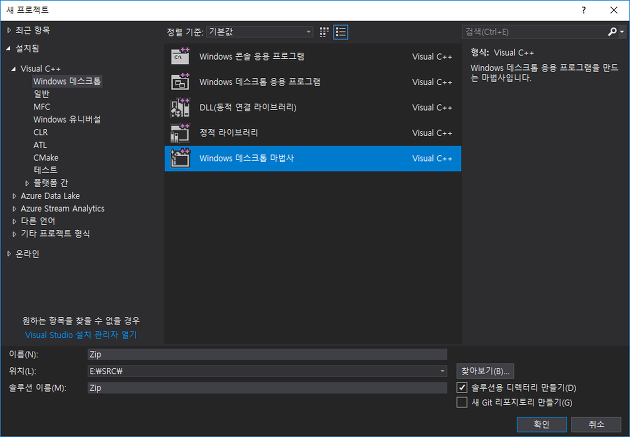Collapse the 설치됨 node
The image size is (630, 437).
click(9, 49)
